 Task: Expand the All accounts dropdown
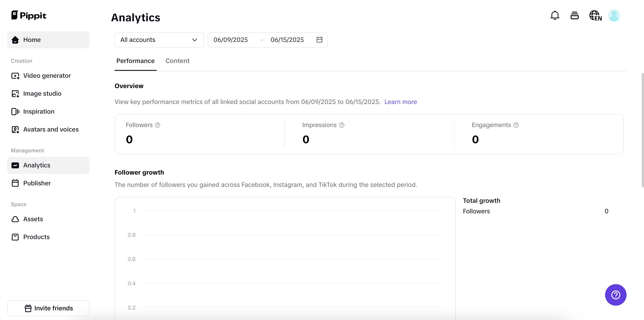click(x=159, y=40)
